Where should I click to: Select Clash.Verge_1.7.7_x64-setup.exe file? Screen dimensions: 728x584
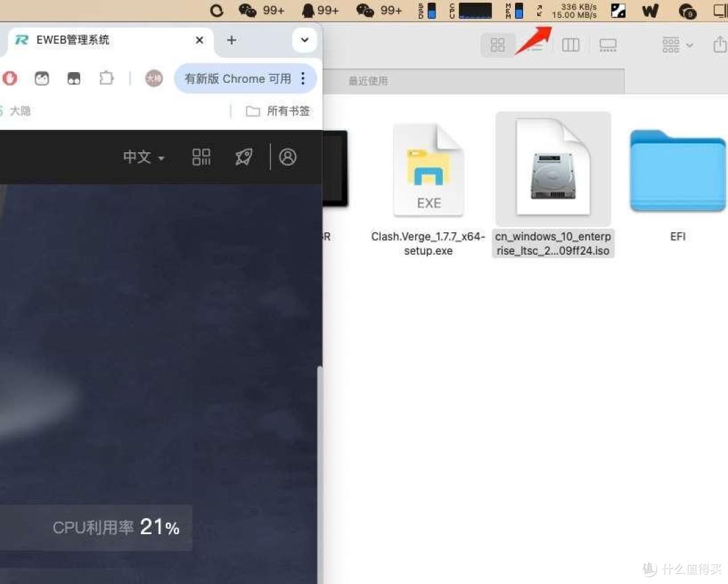coord(428,189)
